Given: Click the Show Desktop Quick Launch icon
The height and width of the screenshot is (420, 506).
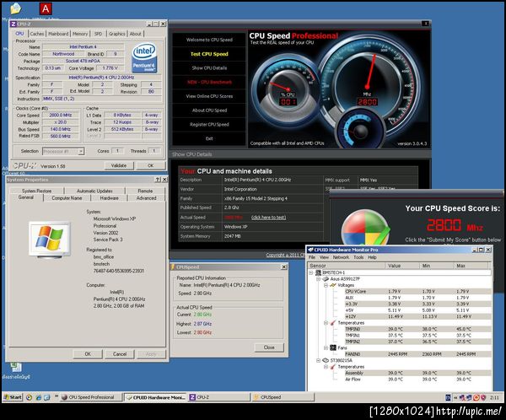Looking at the screenshot, I should (x=46, y=397).
